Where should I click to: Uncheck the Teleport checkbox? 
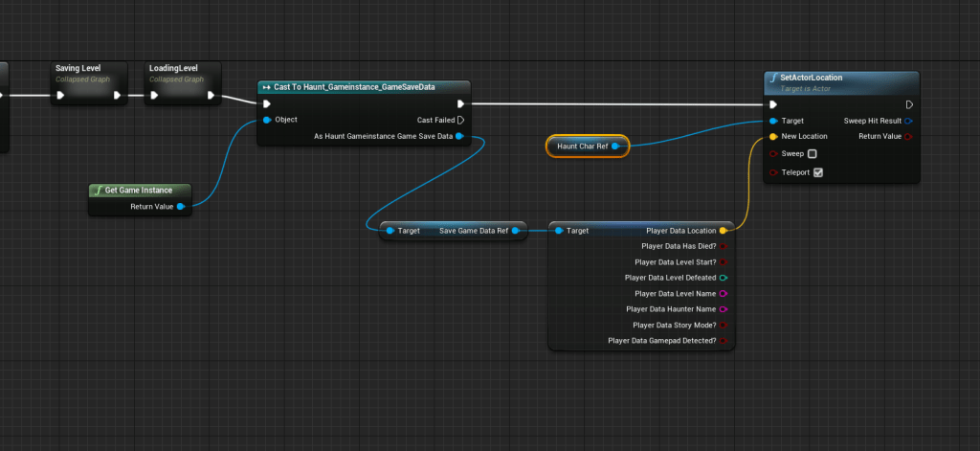click(817, 172)
